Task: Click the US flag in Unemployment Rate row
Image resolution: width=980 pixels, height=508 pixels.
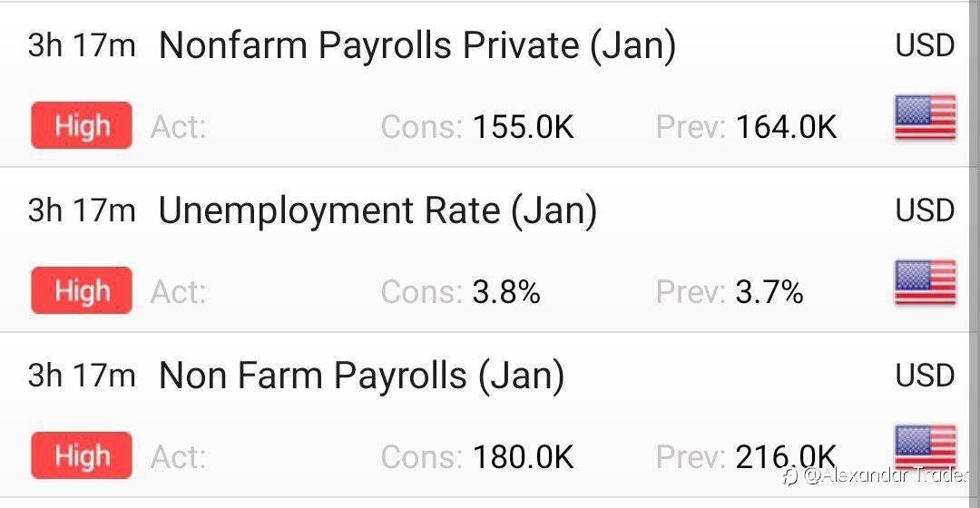Action: [925, 283]
